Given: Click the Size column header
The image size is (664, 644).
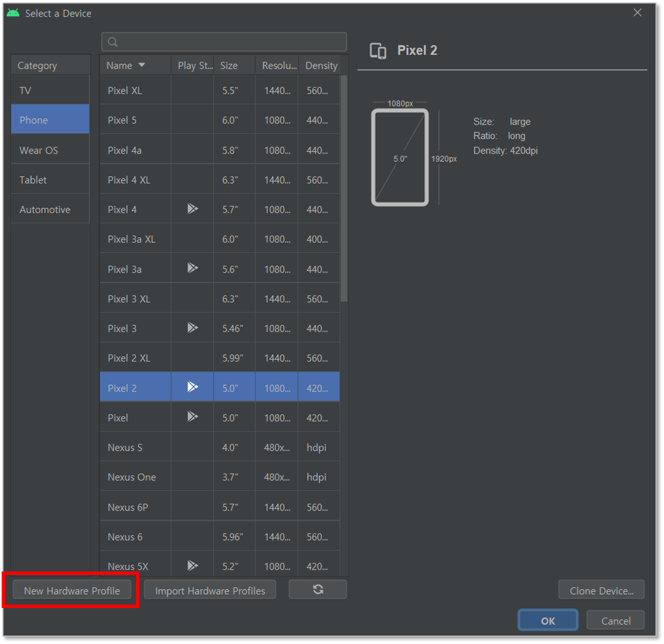Looking at the screenshot, I should [x=234, y=66].
